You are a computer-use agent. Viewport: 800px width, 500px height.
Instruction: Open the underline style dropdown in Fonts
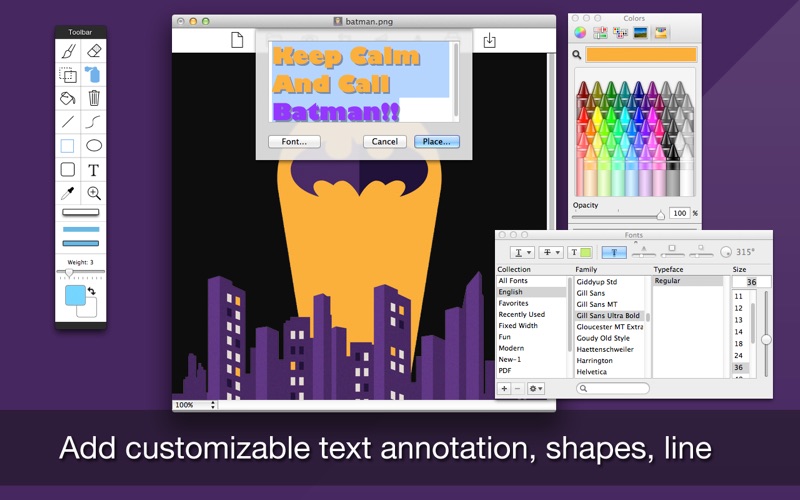pyautogui.click(x=522, y=252)
